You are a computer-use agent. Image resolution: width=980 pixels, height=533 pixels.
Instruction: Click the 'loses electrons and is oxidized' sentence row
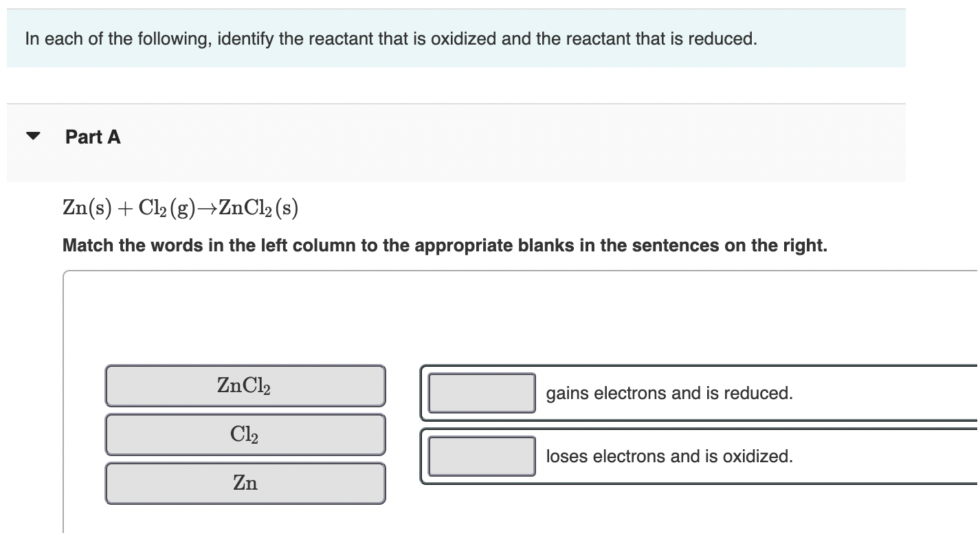point(669,456)
